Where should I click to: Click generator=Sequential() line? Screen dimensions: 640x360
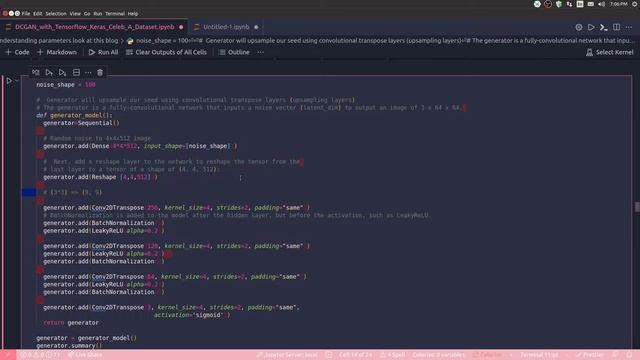click(81, 123)
